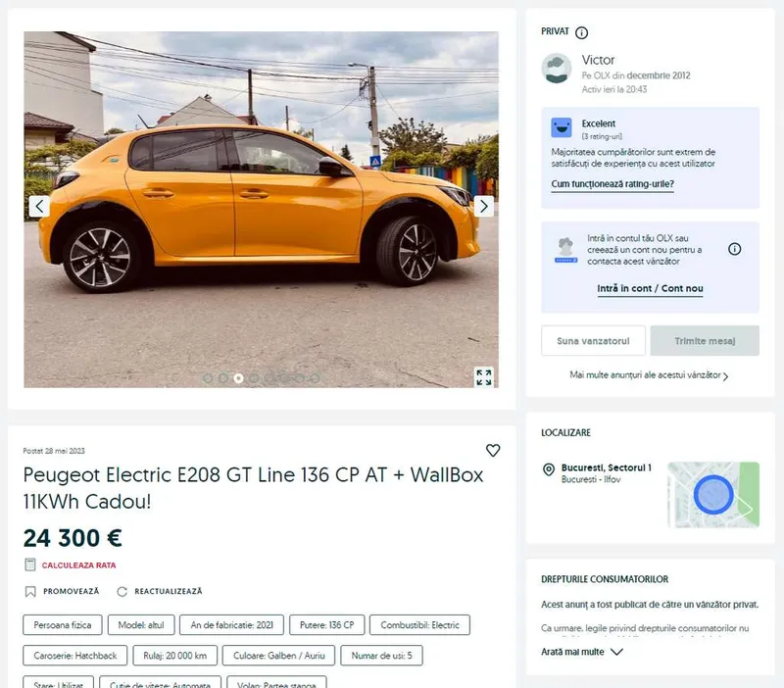Show the previous photo with left arrow

39,206
